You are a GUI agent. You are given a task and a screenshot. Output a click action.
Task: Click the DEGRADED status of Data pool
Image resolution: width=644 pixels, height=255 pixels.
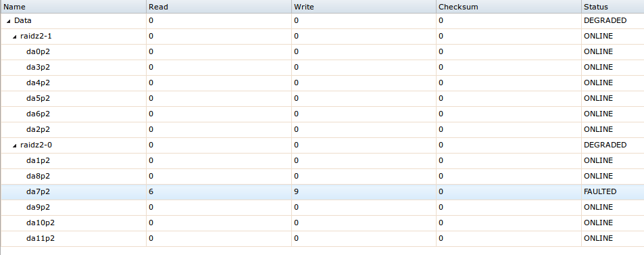click(x=605, y=20)
